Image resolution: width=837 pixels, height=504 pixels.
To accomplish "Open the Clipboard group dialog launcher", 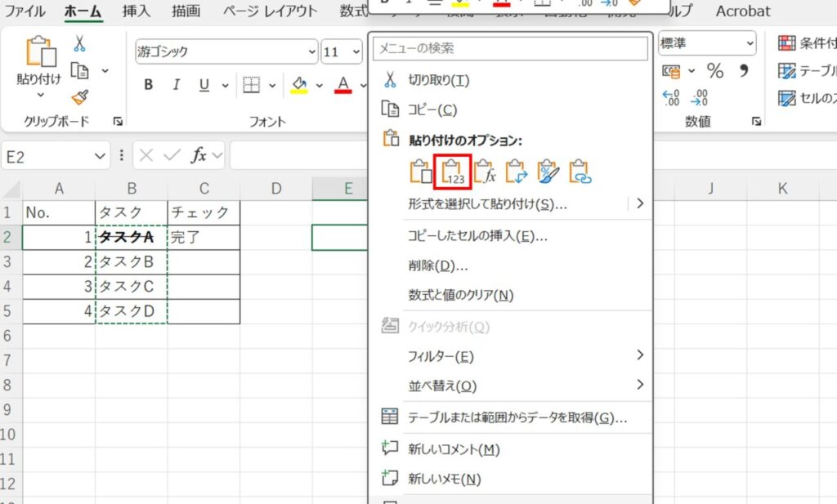I will point(118,122).
